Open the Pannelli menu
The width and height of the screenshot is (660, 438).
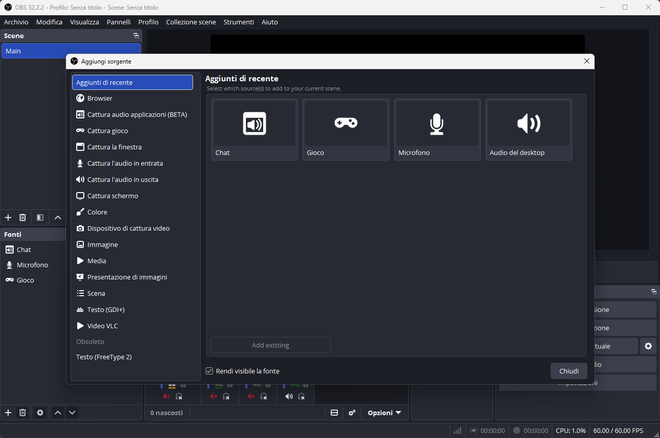pos(119,22)
